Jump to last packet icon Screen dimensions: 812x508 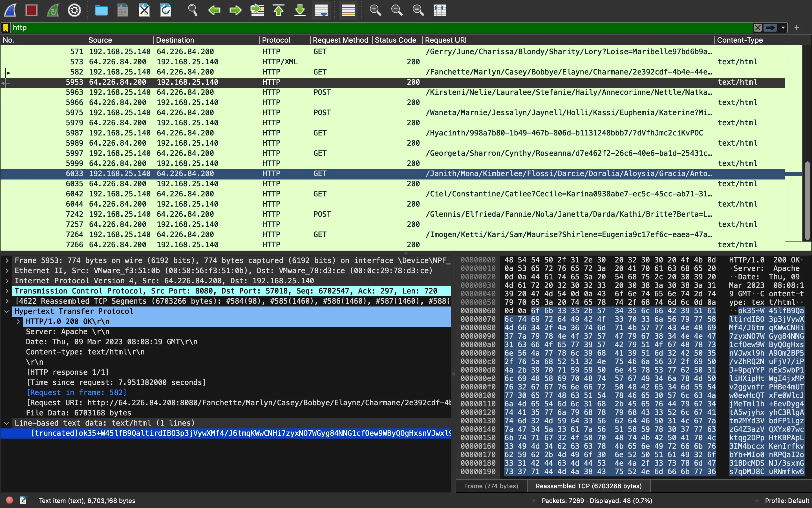(300, 10)
